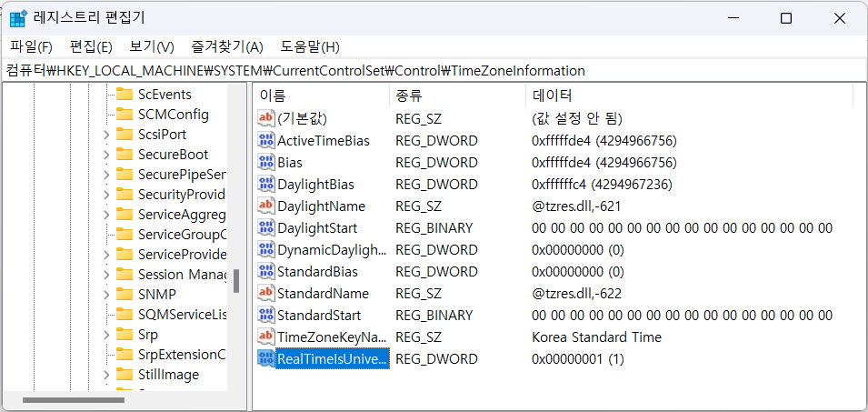This screenshot has width=868, height=412.
Task: Select the DaylightBias value name
Action: click(315, 185)
